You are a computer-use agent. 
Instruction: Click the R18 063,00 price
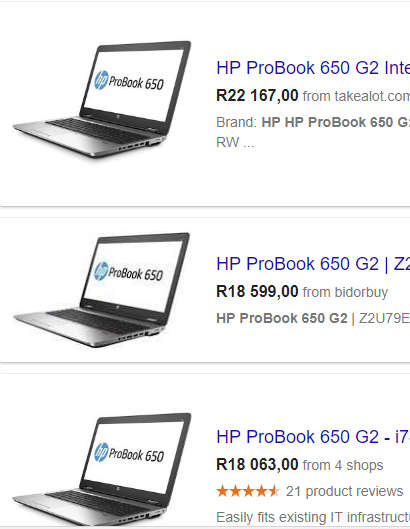(x=257, y=465)
